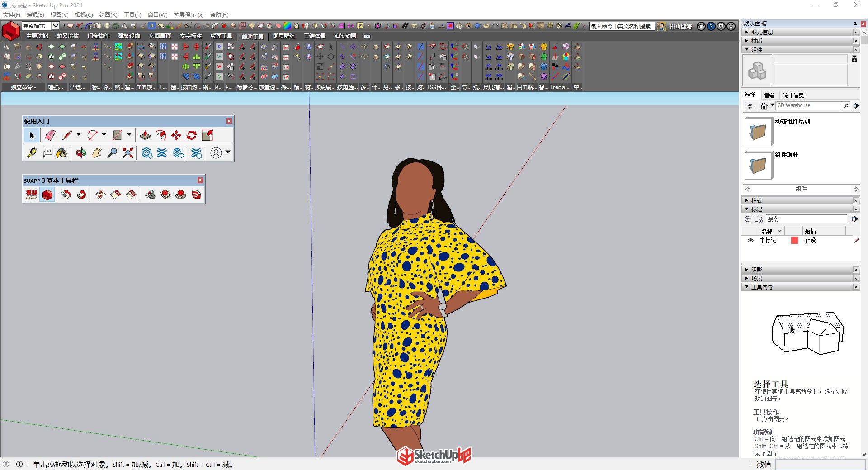Choose the red pencil Line tool
Viewport: 868px width, 470px height.
coord(67,135)
